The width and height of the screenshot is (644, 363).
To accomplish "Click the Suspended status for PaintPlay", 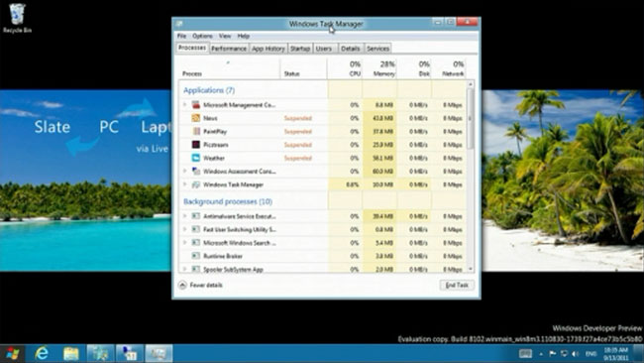I will point(298,132).
